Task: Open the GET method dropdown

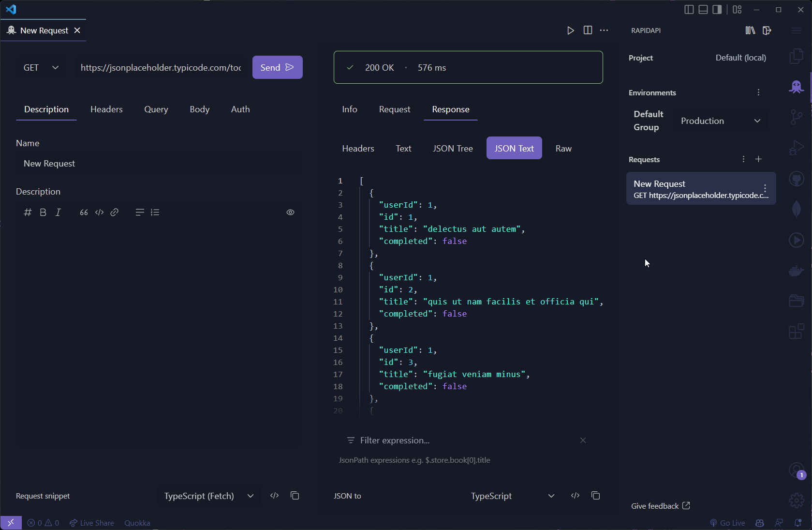Action: (x=42, y=68)
